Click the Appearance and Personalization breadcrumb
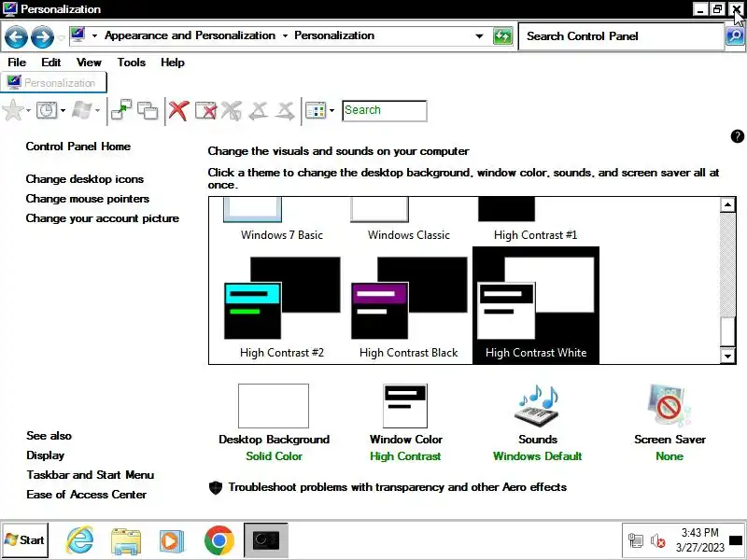 [x=190, y=35]
